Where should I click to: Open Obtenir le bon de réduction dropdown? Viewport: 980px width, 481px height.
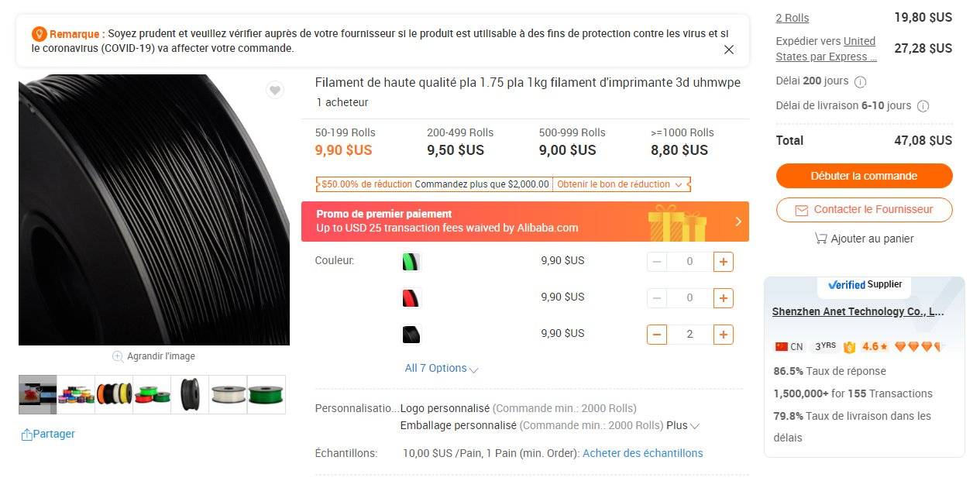[620, 184]
